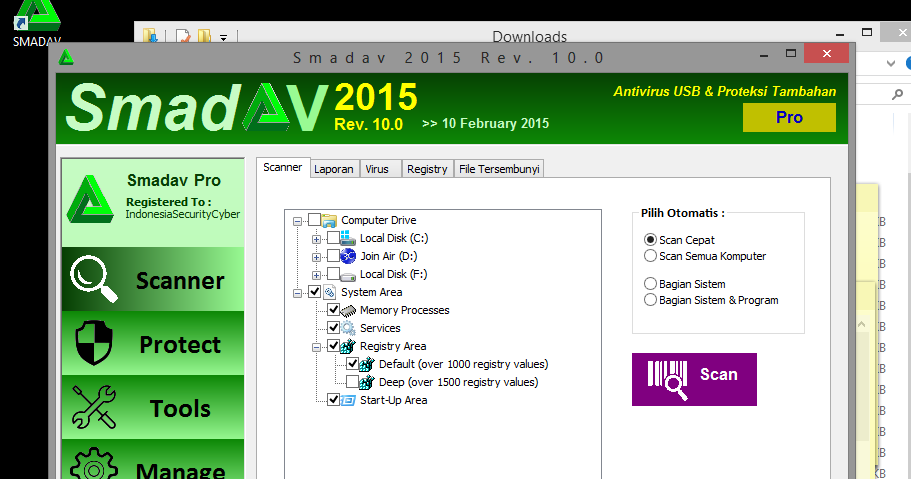Click the Default registry icon
Screen dimensions: 911x479
pyautogui.click(x=367, y=364)
